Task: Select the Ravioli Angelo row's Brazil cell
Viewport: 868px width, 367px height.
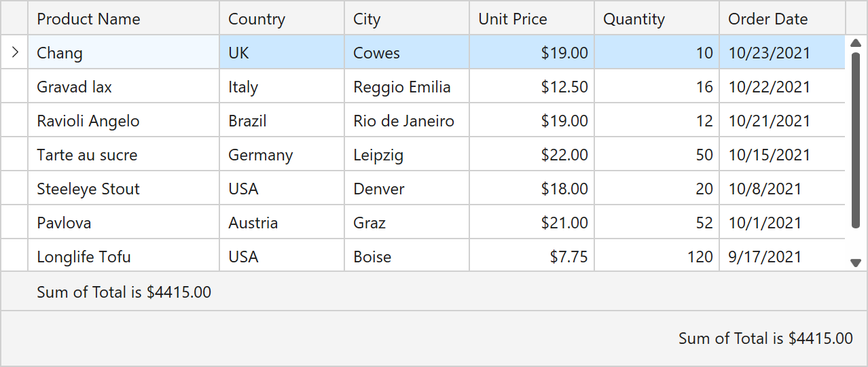Action: click(x=282, y=121)
